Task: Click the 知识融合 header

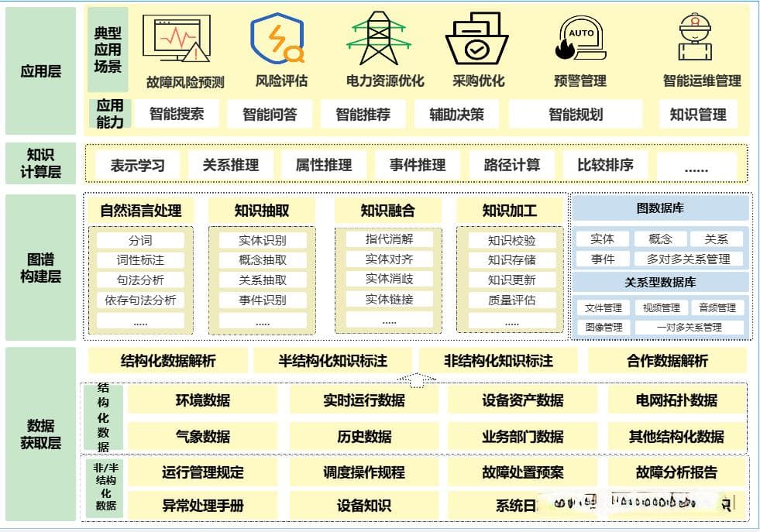Action: pos(388,211)
